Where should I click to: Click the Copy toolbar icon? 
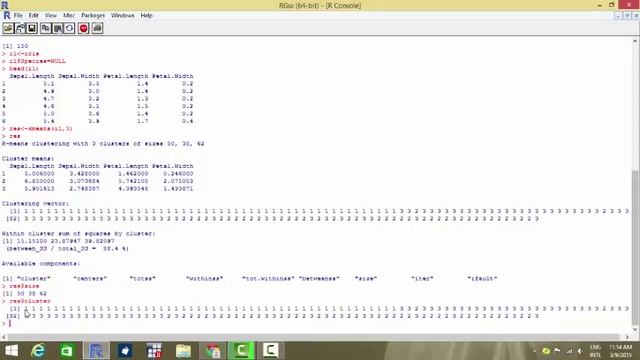pos(45,28)
